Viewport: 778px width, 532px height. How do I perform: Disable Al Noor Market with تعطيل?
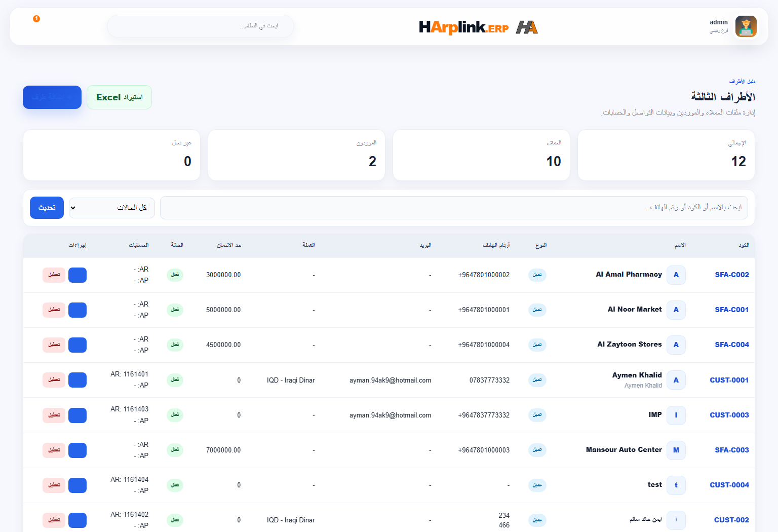pos(54,310)
